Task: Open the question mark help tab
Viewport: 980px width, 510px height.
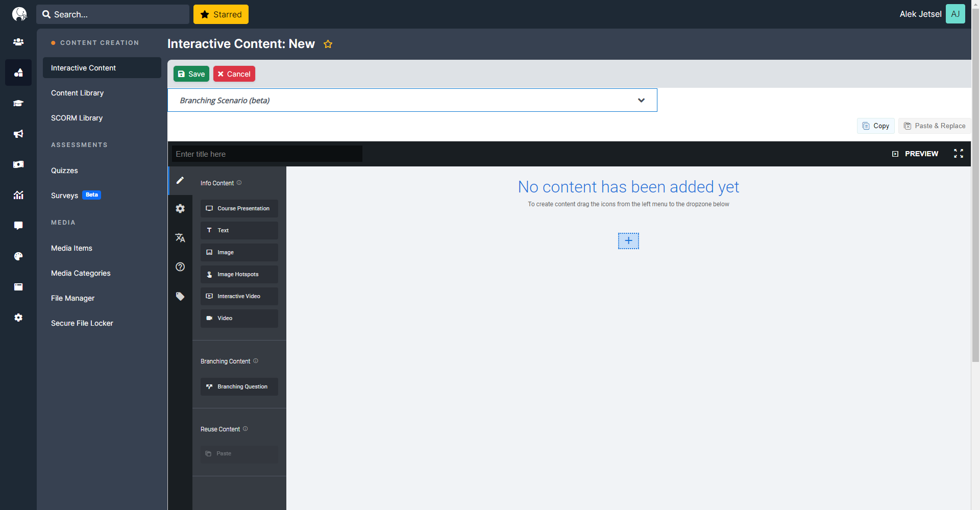Action: (180, 266)
